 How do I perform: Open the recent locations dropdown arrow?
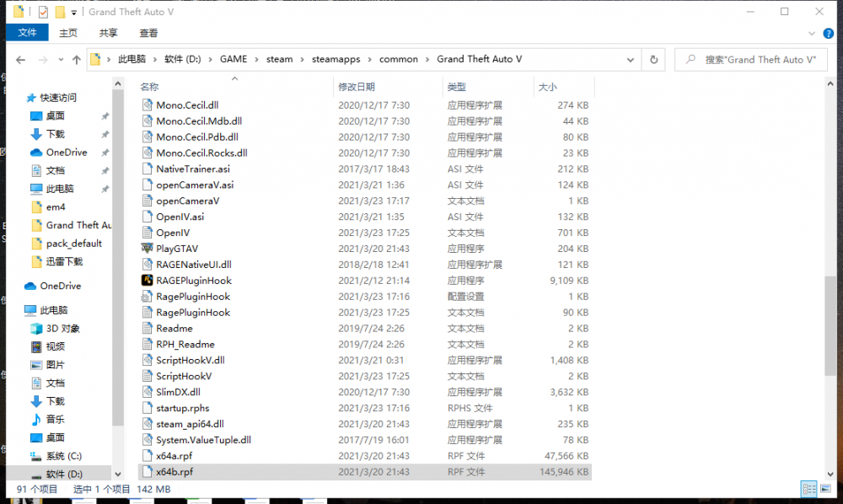point(59,60)
